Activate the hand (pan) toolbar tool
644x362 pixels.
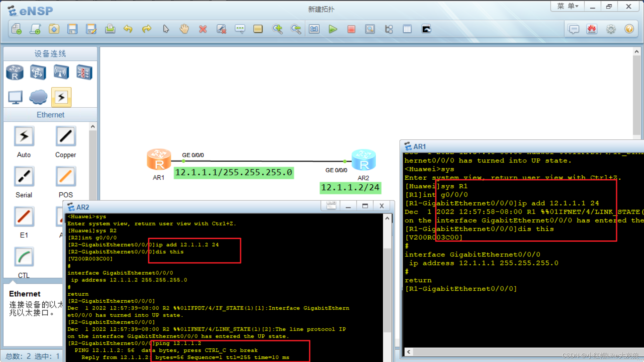[x=184, y=29]
